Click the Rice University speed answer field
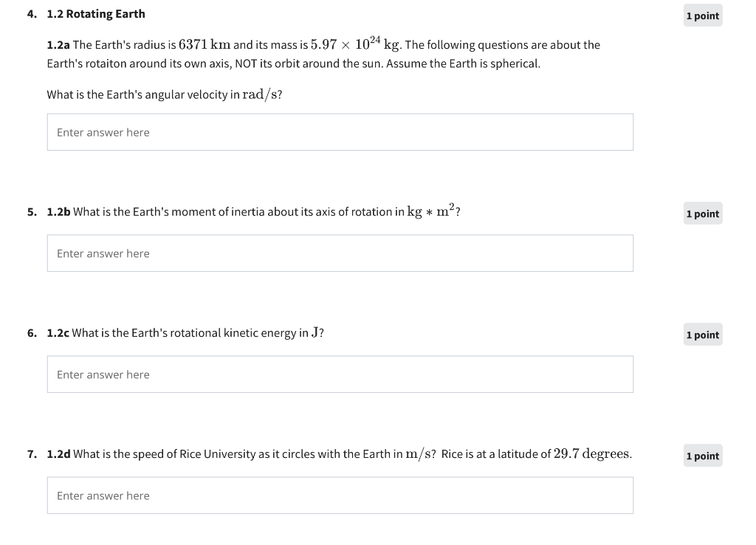756x545 pixels. [x=340, y=496]
